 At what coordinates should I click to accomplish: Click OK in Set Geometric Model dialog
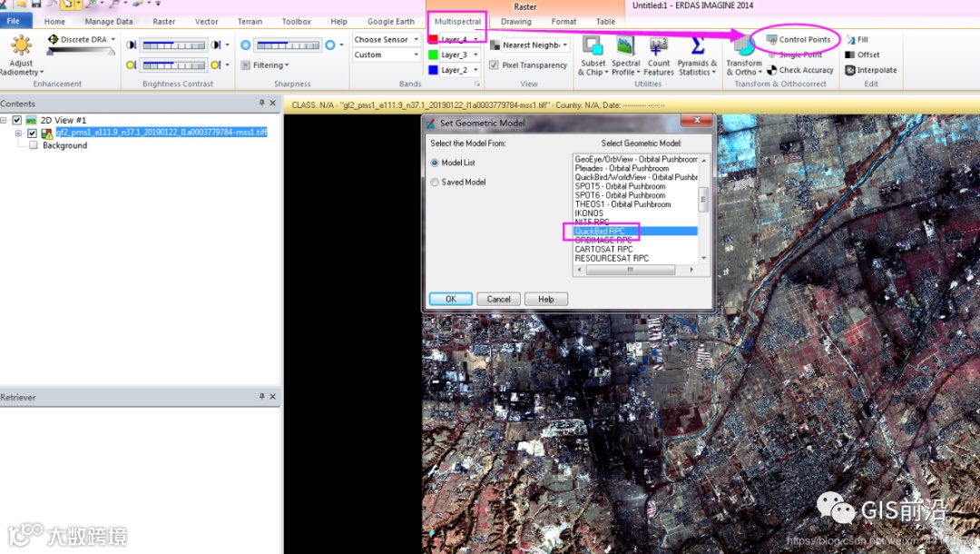click(451, 299)
